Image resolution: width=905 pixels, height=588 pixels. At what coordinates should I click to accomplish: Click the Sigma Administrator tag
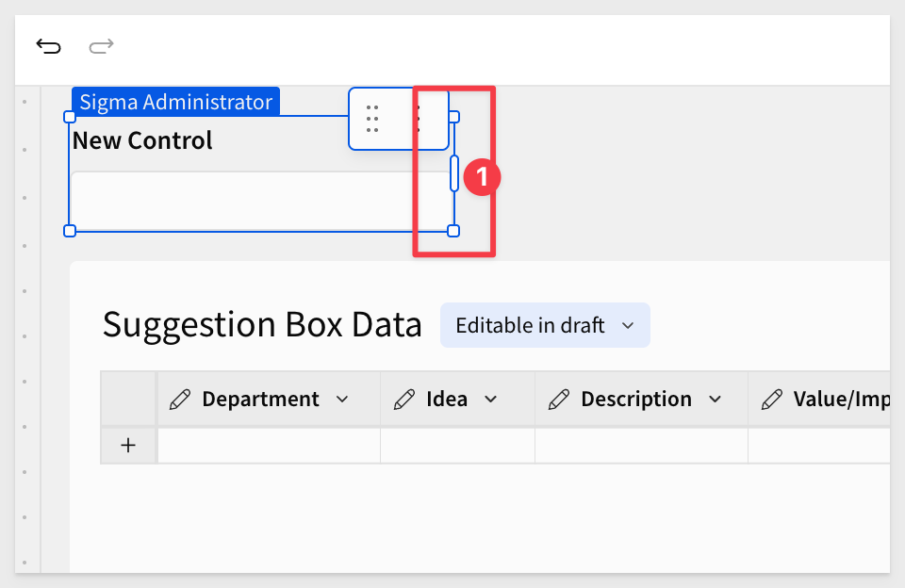click(176, 102)
